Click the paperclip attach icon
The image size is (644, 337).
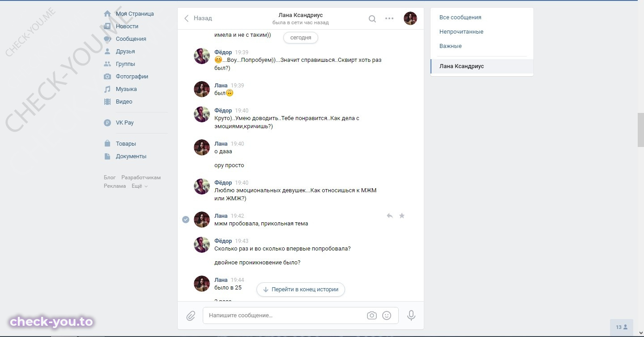click(x=191, y=315)
